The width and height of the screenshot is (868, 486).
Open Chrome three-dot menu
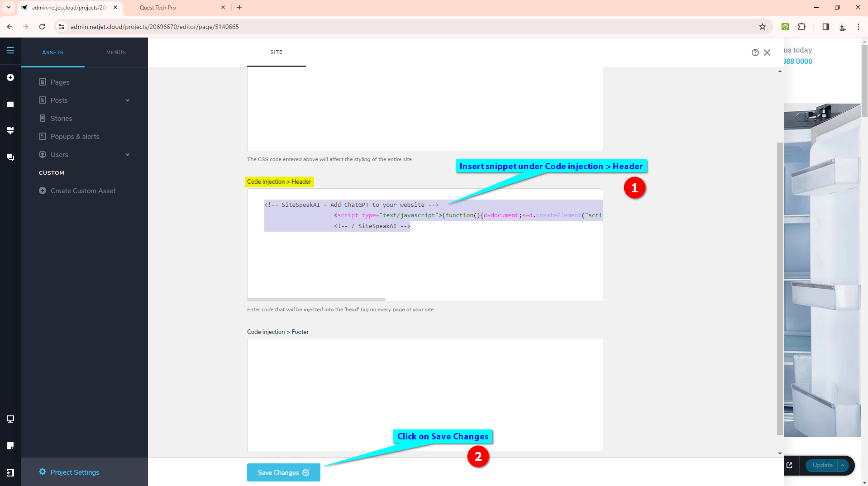858,27
